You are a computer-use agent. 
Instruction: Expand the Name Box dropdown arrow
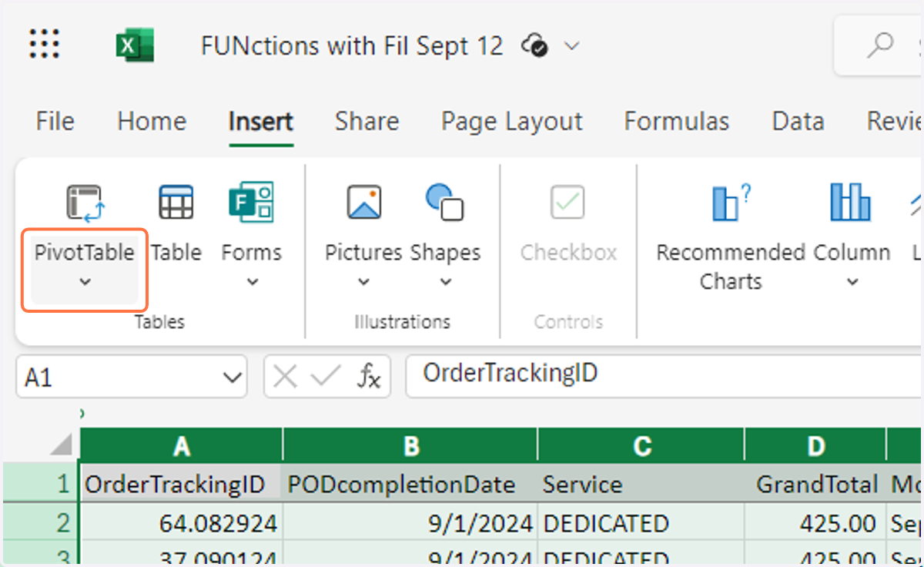pos(231,377)
